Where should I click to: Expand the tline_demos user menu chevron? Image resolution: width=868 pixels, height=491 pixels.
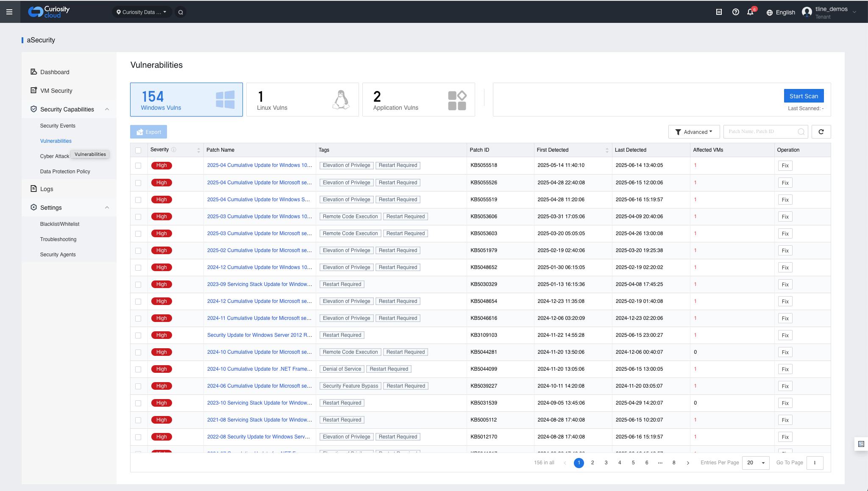coord(854,12)
